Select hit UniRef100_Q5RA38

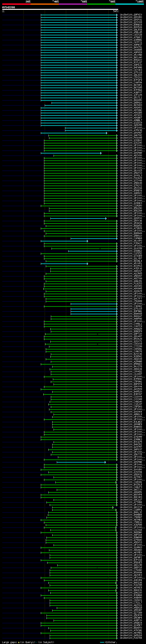tap(131, 183)
